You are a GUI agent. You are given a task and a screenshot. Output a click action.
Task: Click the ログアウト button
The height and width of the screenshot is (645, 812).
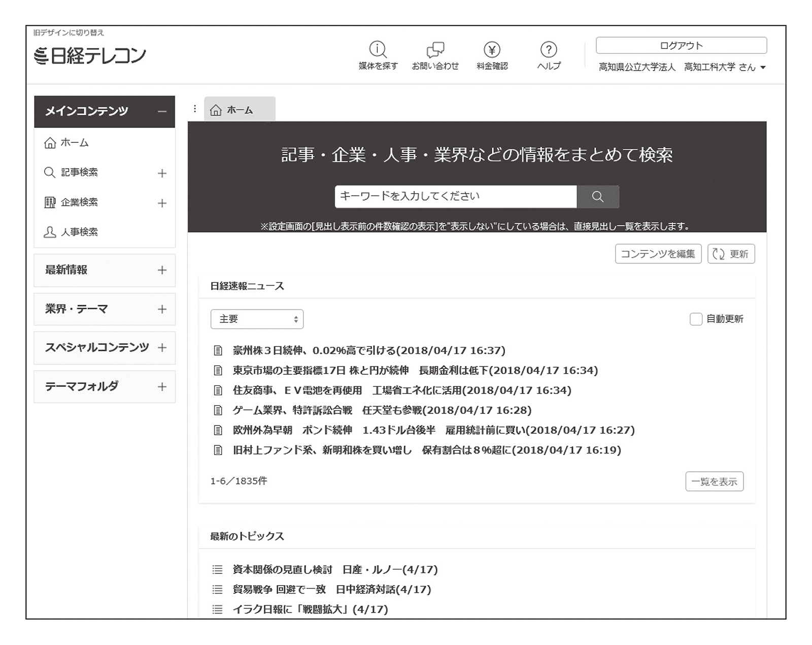681,46
